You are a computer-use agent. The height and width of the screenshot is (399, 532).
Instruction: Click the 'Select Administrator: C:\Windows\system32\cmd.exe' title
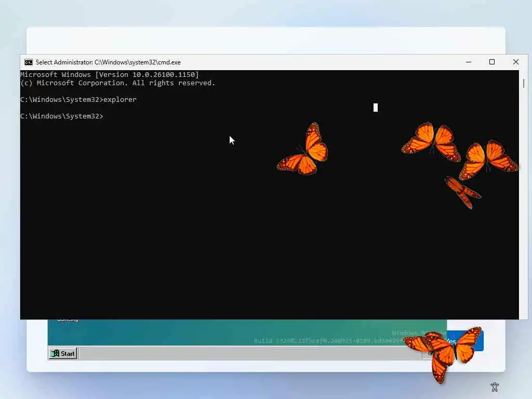coord(108,62)
